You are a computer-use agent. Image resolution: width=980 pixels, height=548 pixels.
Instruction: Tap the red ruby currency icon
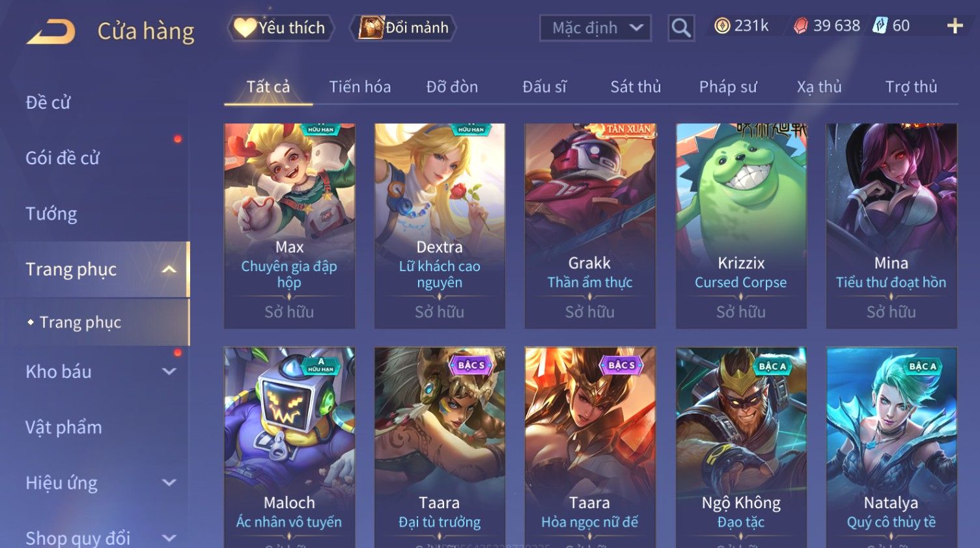point(800,26)
